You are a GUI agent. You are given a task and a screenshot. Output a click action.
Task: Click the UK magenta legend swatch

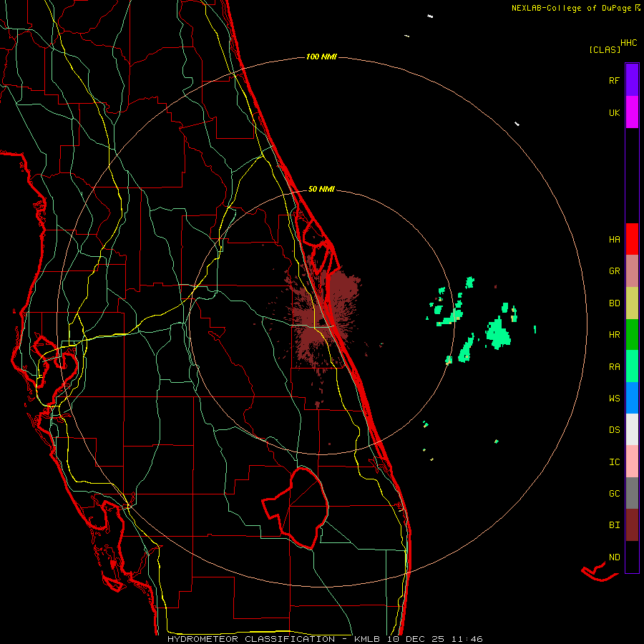pyautogui.click(x=632, y=112)
